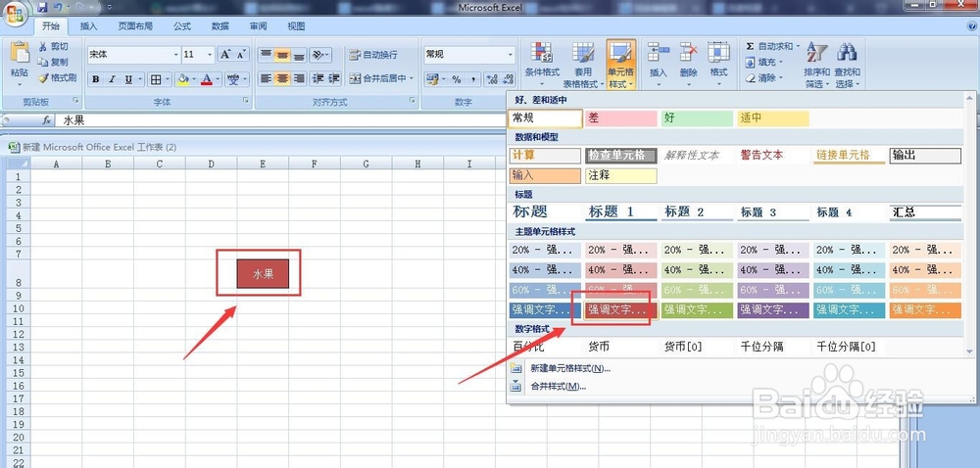980x468 pixels.
Task: Open the 常规 number format dropdown
Action: (x=511, y=55)
